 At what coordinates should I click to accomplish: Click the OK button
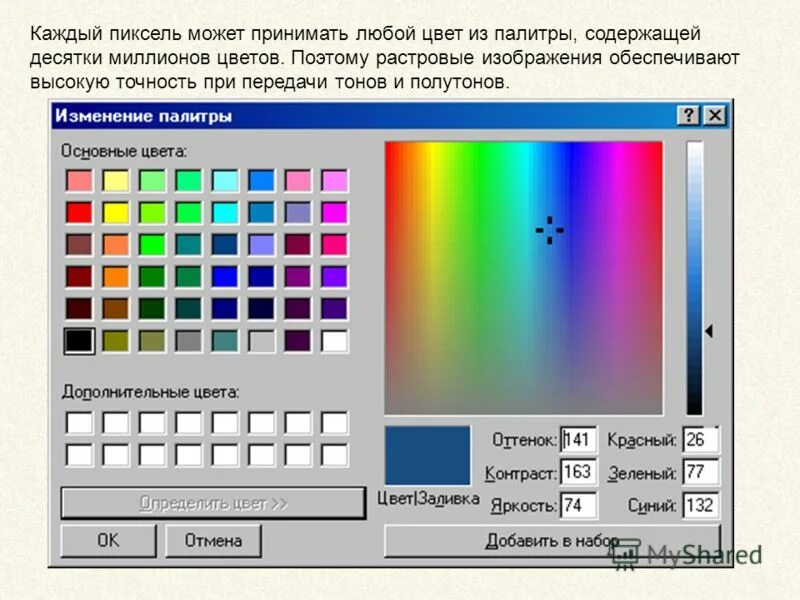[108, 540]
